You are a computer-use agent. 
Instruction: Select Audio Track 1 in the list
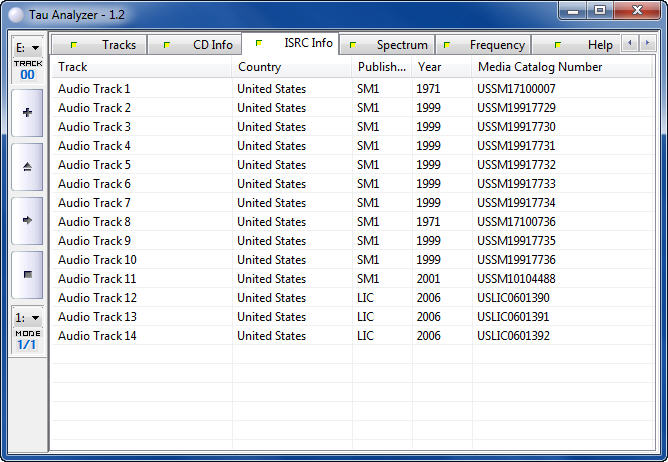pos(94,89)
